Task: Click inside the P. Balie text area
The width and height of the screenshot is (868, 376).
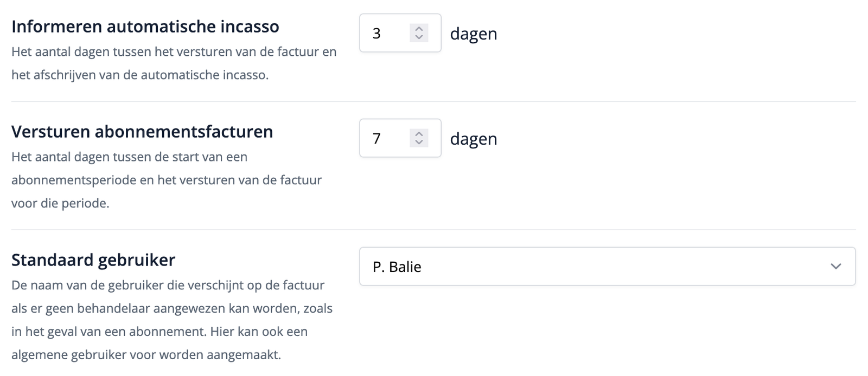Action: (x=397, y=266)
